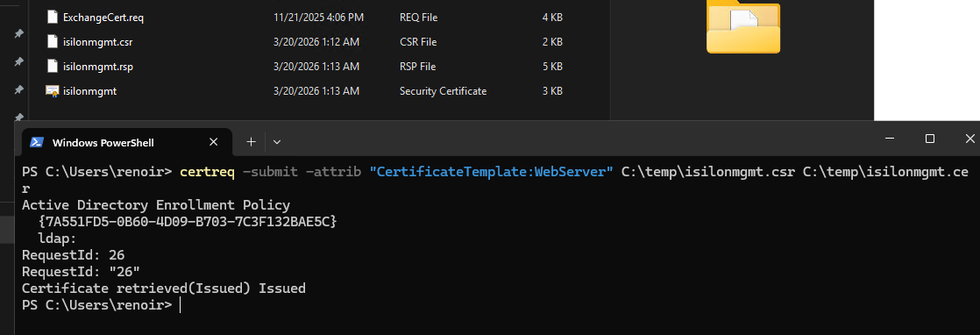This screenshot has height=335, width=980.
Task: Click the 3/20/2026 1:12 AM date cell
Action: coord(316,42)
